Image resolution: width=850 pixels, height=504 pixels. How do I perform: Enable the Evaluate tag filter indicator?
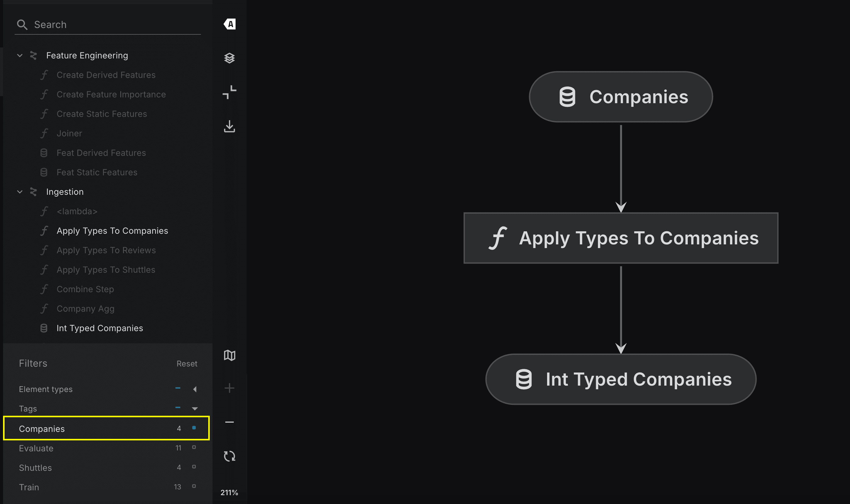(194, 448)
